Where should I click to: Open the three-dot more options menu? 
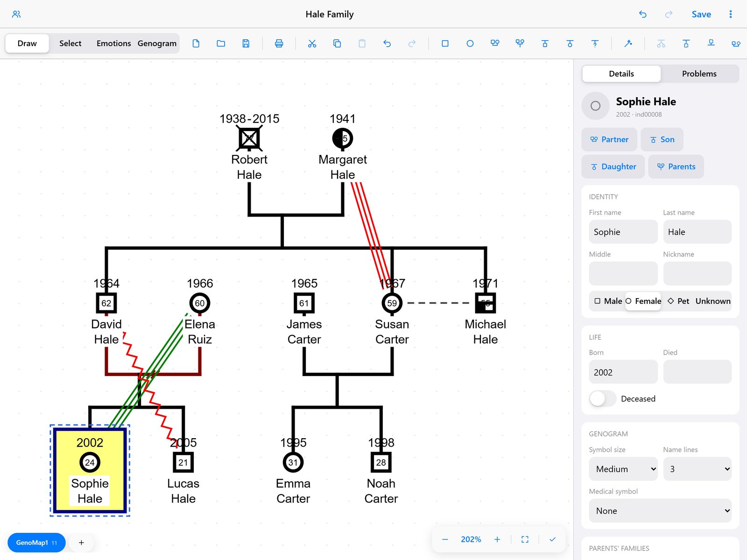[731, 14]
